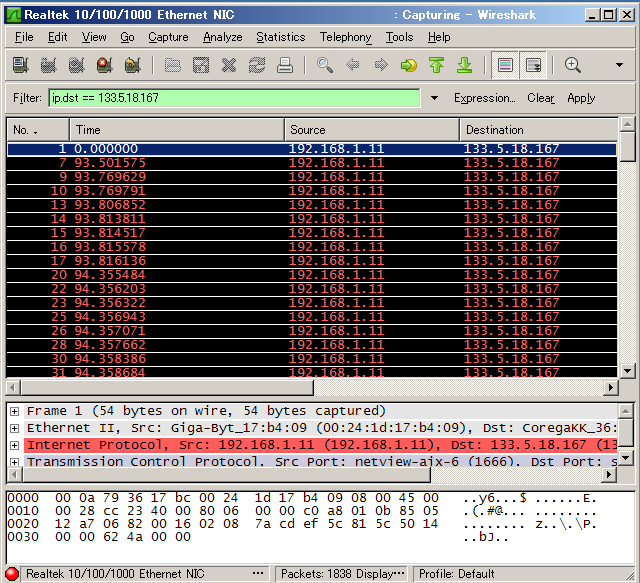The width and height of the screenshot is (640, 583).
Task: Click the red capture status indicator
Action: tap(12, 574)
